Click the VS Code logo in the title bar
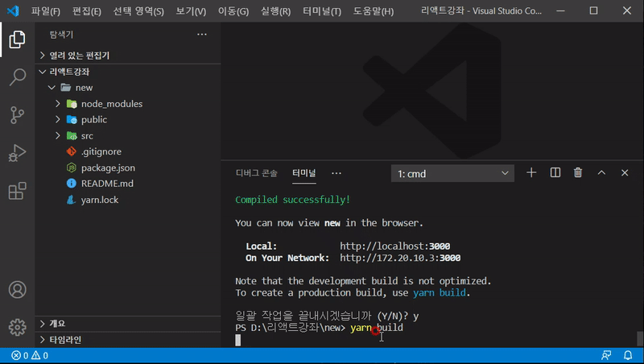644x364 pixels. tap(13, 10)
